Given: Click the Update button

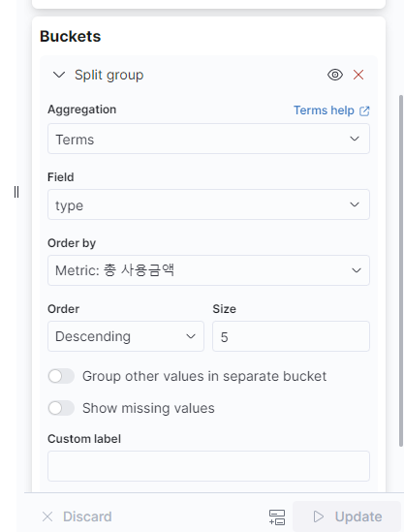Looking at the screenshot, I should [347, 516].
